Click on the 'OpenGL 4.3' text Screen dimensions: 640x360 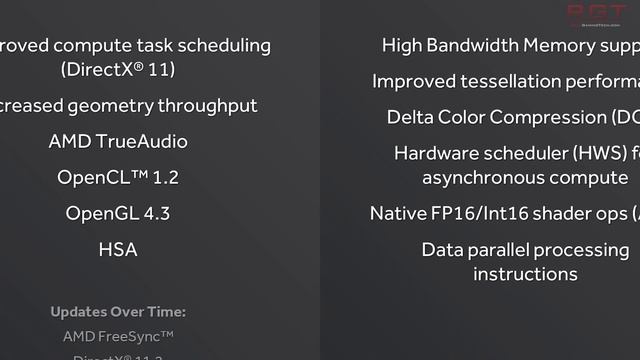tap(118, 213)
